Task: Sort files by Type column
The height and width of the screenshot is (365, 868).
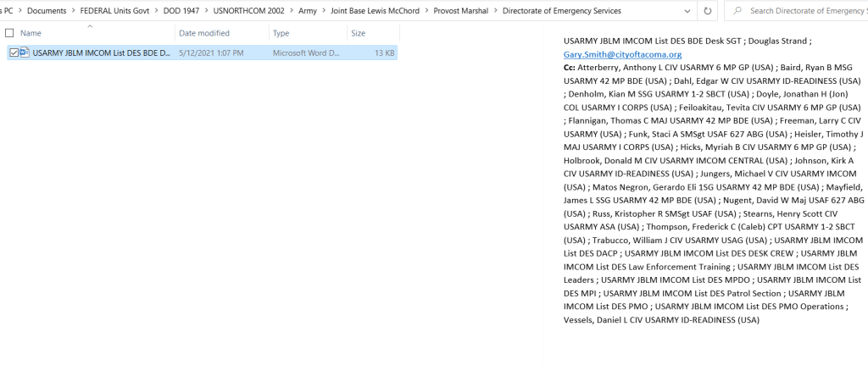Action: [x=282, y=33]
